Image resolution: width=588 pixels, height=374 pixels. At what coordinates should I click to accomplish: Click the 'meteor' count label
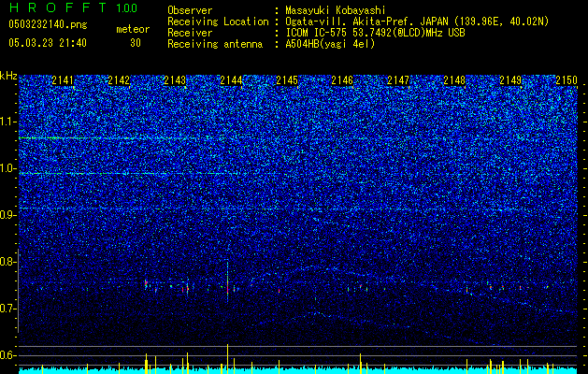pyautogui.click(x=133, y=29)
